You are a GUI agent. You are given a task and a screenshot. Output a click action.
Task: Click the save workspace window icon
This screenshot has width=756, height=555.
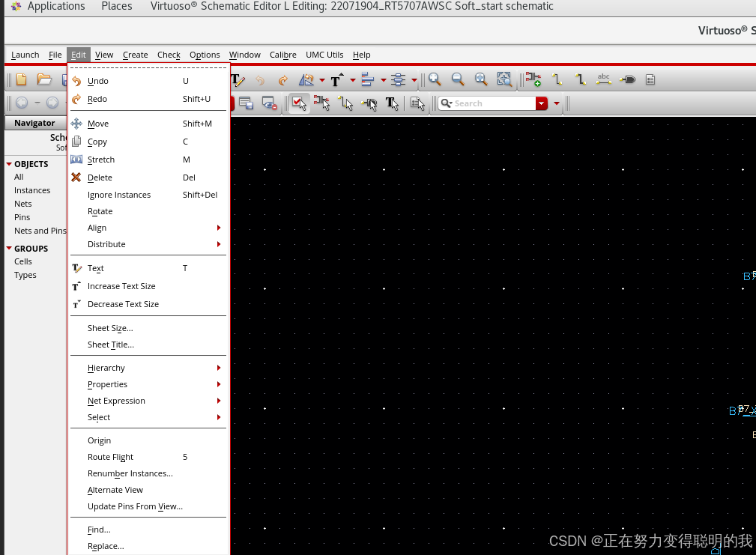(247, 103)
